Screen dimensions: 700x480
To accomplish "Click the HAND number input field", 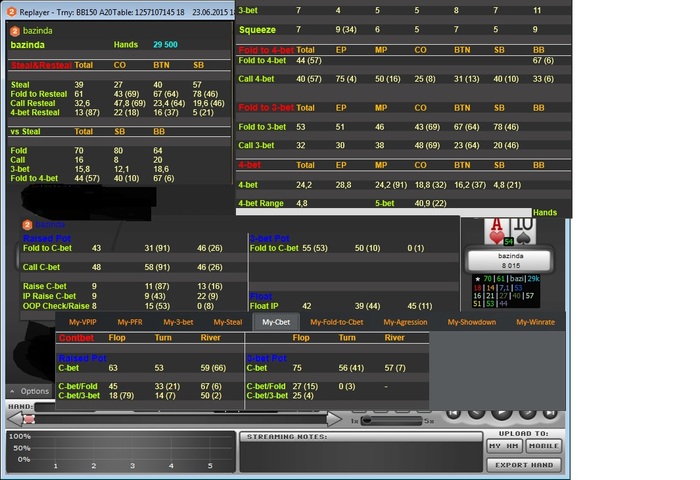I will click(x=45, y=407).
